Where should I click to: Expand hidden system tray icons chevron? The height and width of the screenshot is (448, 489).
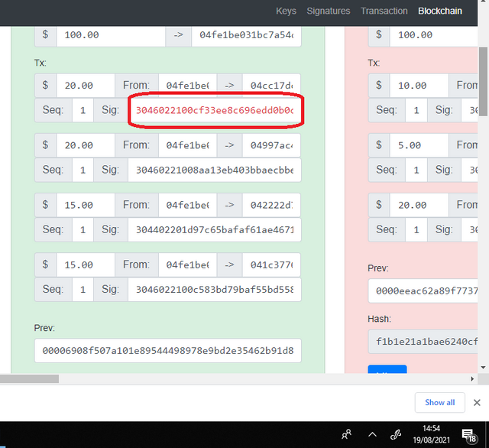pos(372,434)
